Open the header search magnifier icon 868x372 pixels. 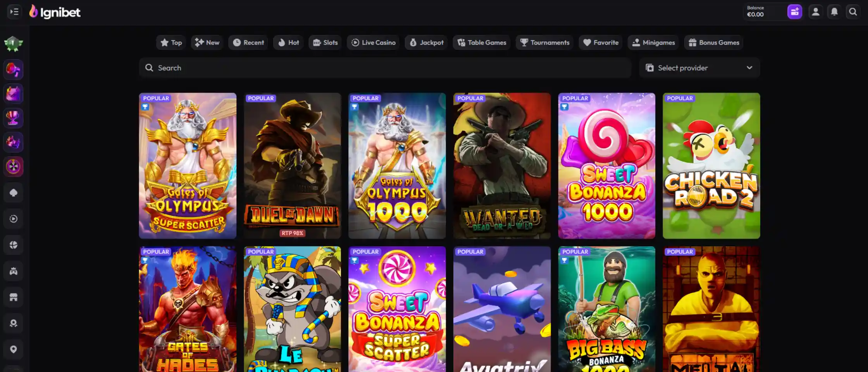[853, 12]
